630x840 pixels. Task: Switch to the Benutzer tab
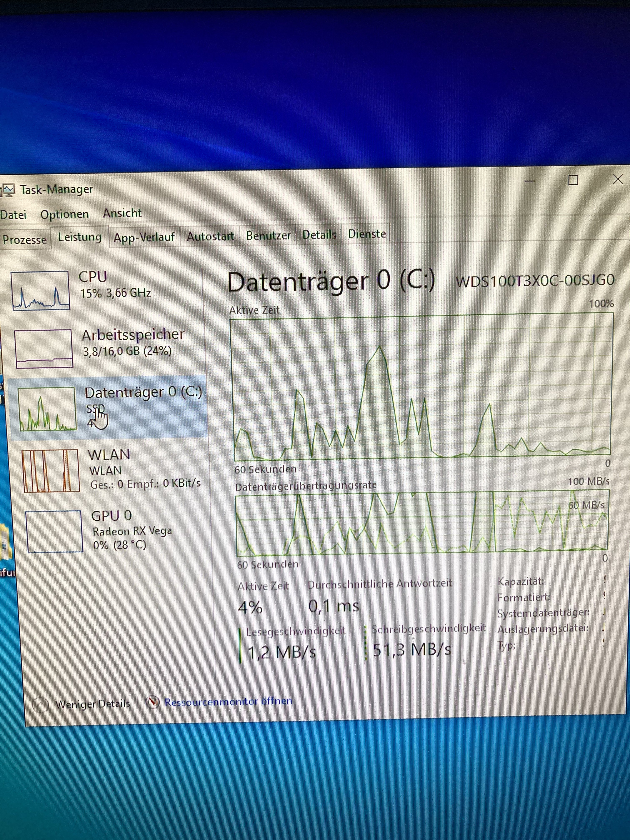[x=268, y=235]
